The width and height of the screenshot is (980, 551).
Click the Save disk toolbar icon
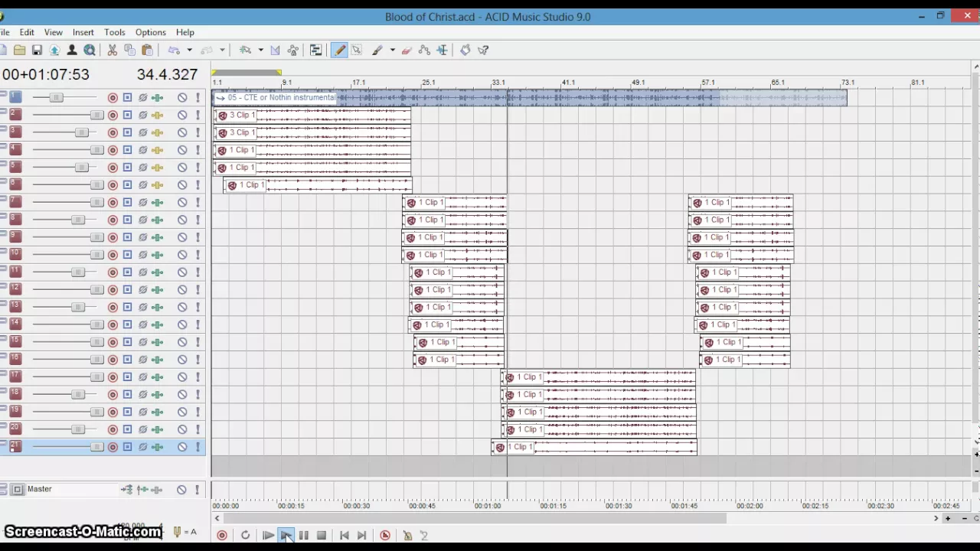37,50
